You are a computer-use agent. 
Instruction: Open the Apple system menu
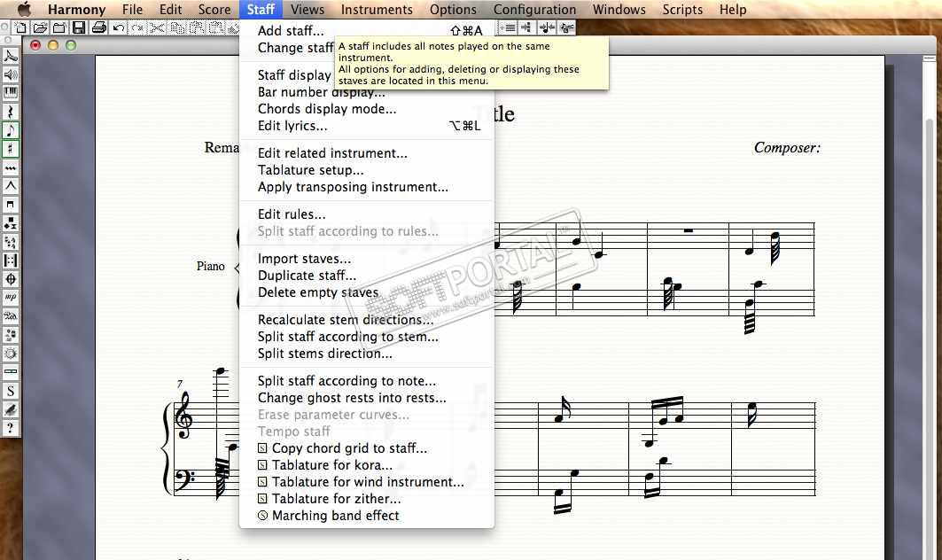23,9
